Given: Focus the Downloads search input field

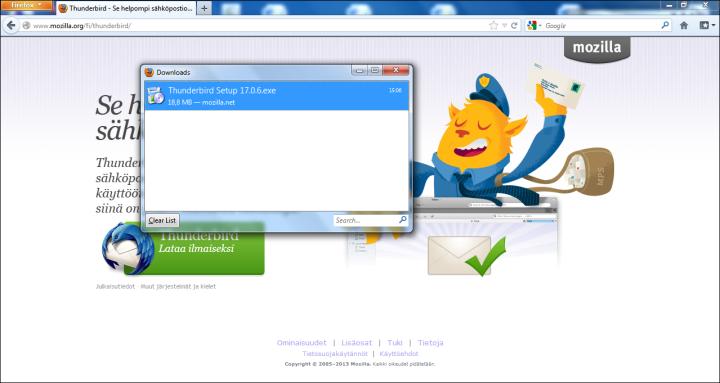Looking at the screenshot, I should [x=366, y=220].
